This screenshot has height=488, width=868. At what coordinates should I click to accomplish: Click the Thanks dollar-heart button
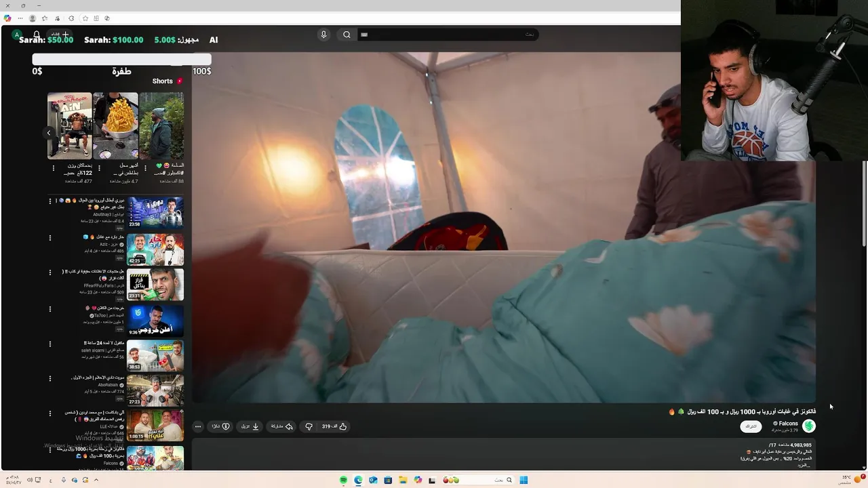click(221, 426)
